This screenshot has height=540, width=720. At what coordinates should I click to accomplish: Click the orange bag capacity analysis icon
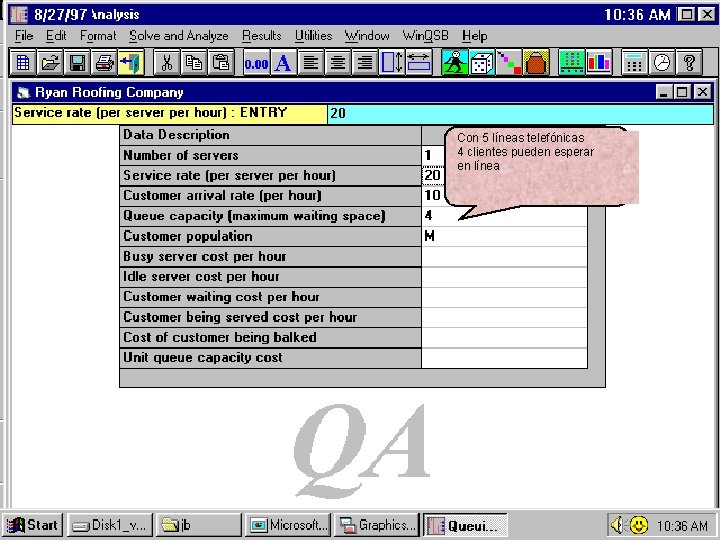tap(536, 62)
